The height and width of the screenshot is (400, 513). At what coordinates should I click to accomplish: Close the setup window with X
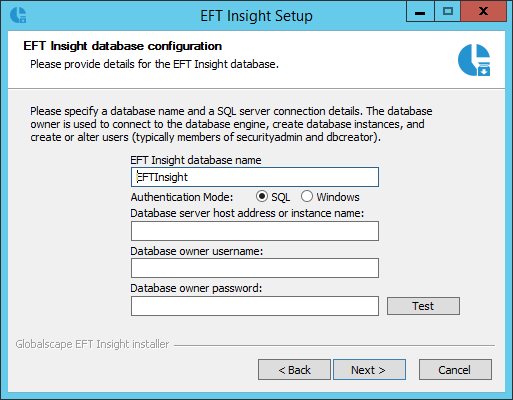click(483, 12)
